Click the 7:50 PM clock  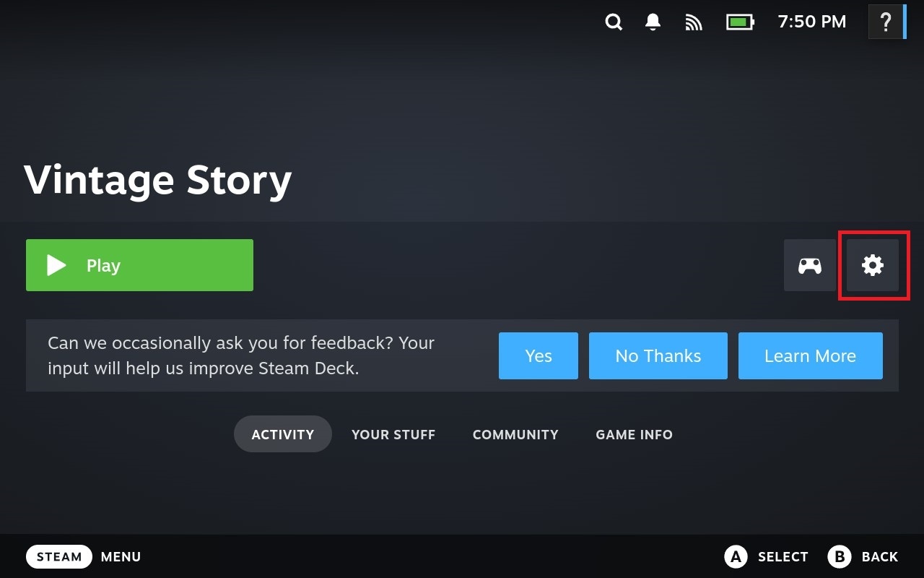pos(812,22)
